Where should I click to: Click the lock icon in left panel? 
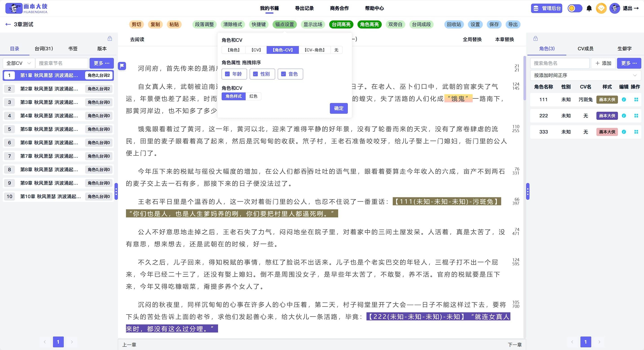pyautogui.click(x=110, y=38)
